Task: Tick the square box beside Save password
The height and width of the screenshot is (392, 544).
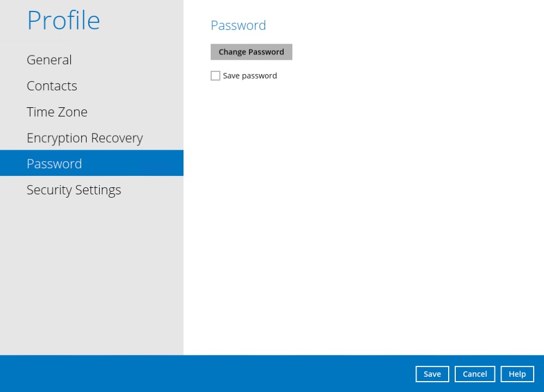Action: coord(216,76)
